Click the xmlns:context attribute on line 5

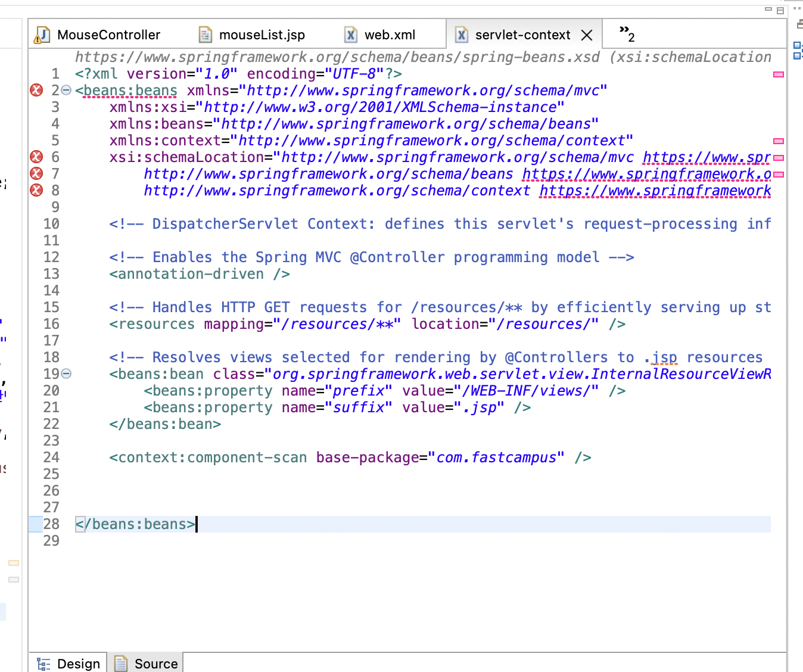(x=371, y=141)
